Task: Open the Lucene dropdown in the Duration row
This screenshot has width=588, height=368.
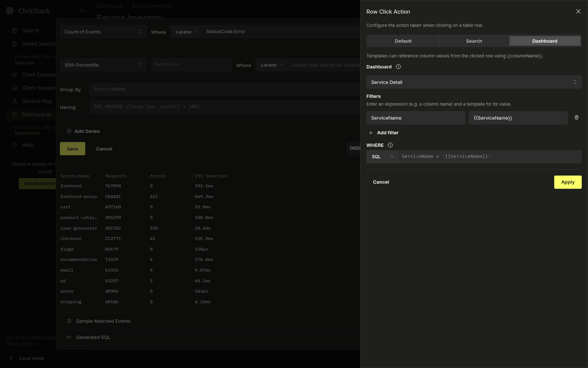Action: [272, 65]
